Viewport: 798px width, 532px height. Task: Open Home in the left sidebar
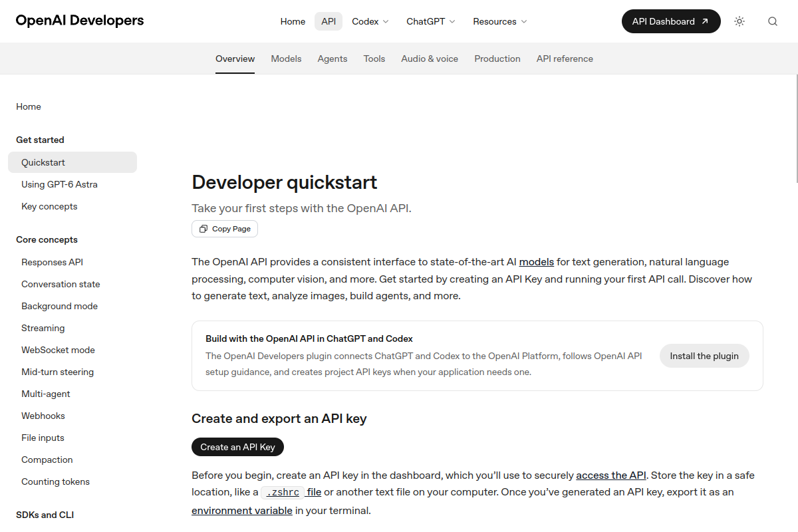click(x=29, y=106)
